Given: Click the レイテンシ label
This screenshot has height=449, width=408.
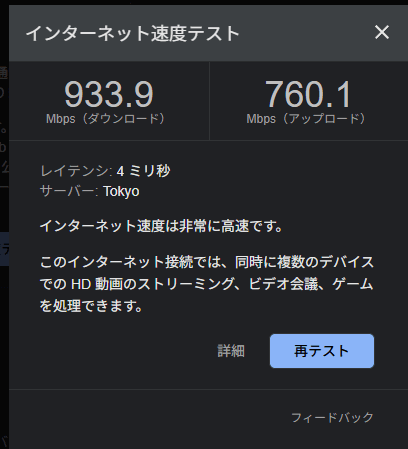Looking at the screenshot, I should (x=76, y=171).
